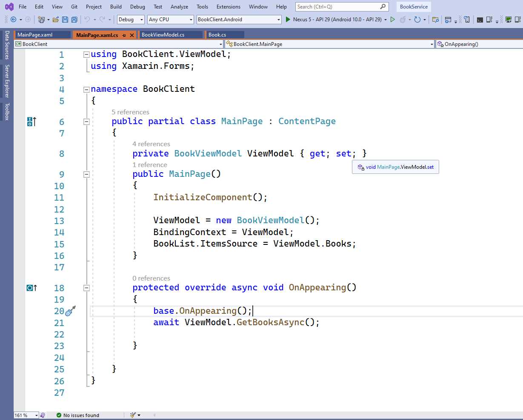Click the 4 references CodeLens link
The image size is (523, 420).
click(x=151, y=144)
